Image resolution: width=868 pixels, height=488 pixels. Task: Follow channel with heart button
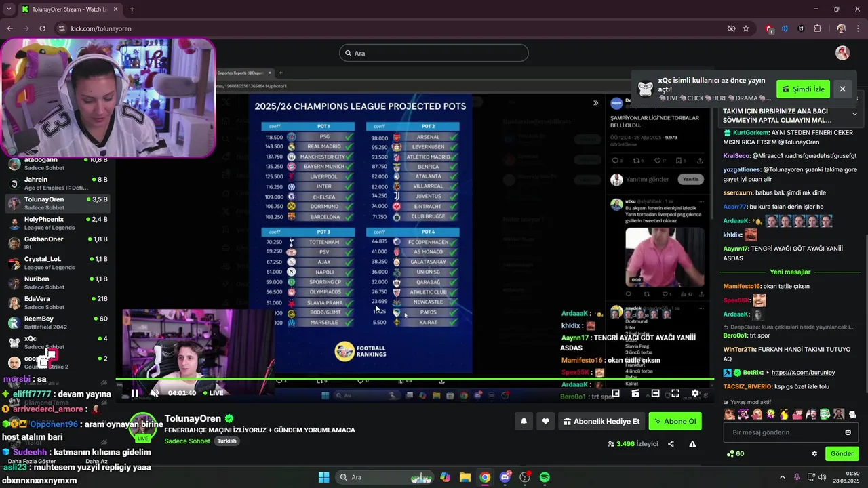(545, 422)
